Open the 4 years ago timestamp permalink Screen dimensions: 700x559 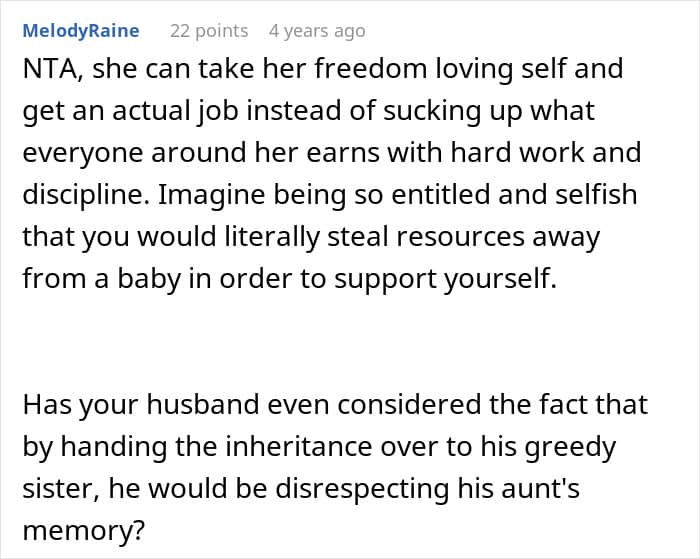[317, 31]
